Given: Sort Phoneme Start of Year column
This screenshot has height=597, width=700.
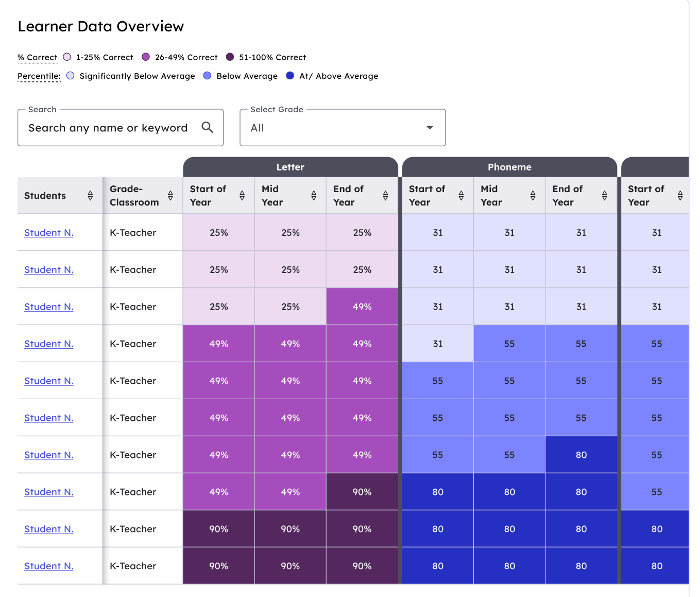Looking at the screenshot, I should (x=461, y=196).
